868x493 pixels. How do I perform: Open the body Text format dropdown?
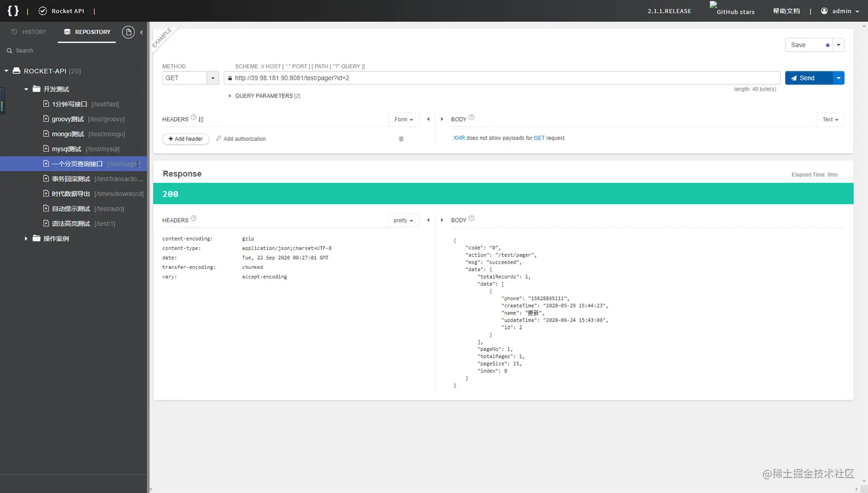point(830,120)
